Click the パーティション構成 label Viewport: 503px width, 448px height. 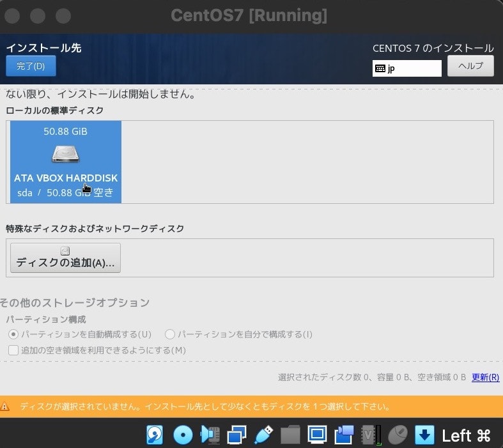click(x=46, y=320)
